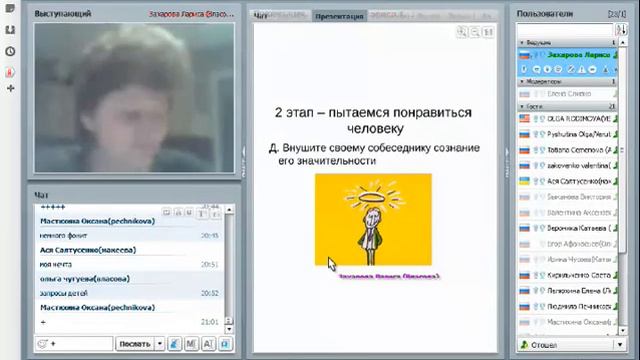Collapse the Модераторы section in users list
Screen dimensions: 640x360
[x=522, y=82]
